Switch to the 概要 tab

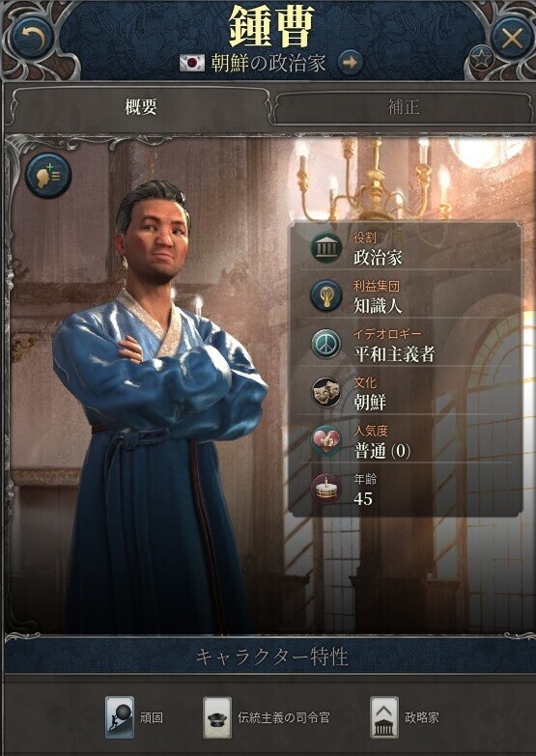(x=140, y=107)
